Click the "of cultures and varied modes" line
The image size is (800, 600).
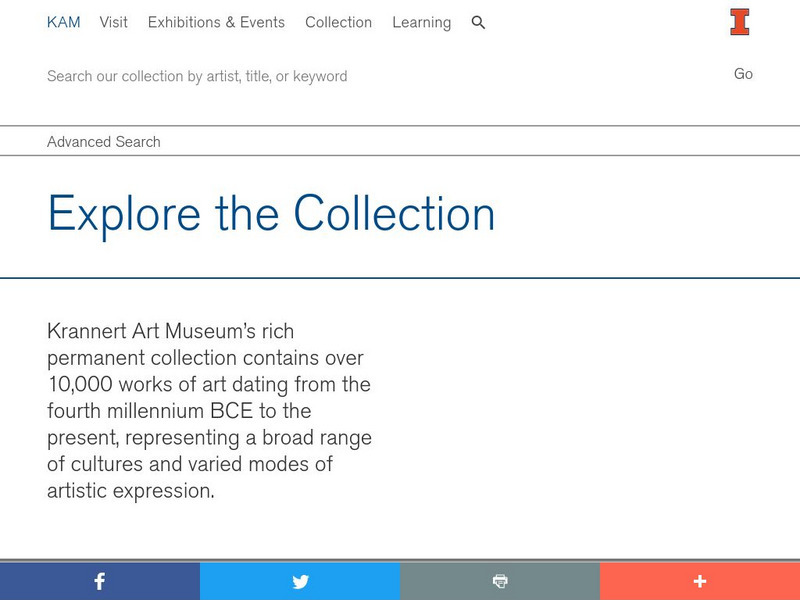tap(190, 464)
